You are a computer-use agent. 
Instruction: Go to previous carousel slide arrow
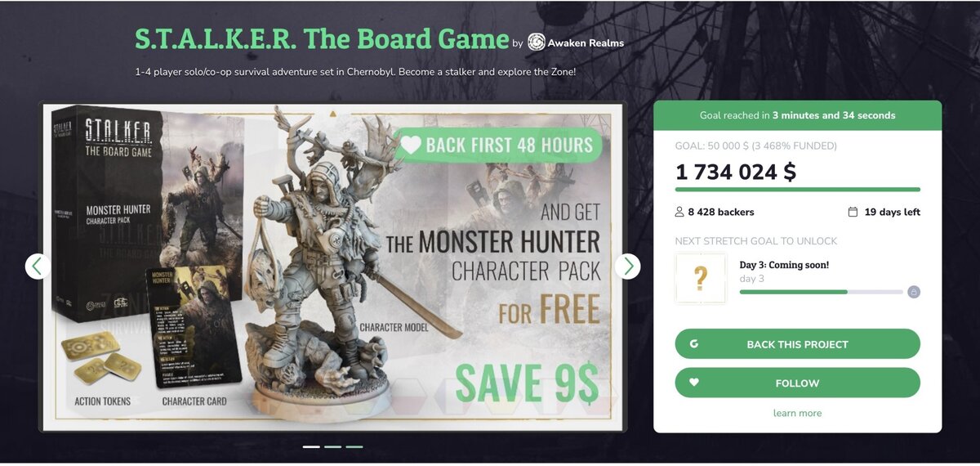pyautogui.click(x=38, y=266)
